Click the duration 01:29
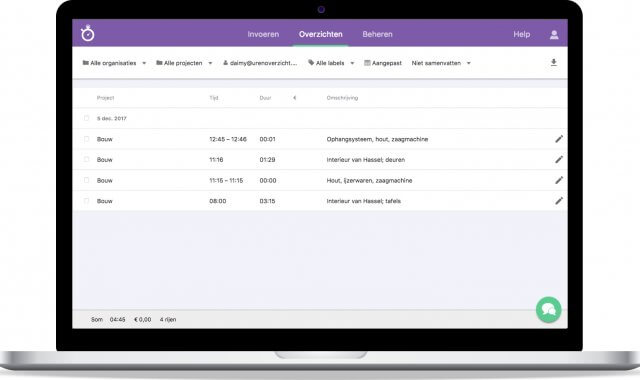The height and width of the screenshot is (380, 640). pos(267,160)
